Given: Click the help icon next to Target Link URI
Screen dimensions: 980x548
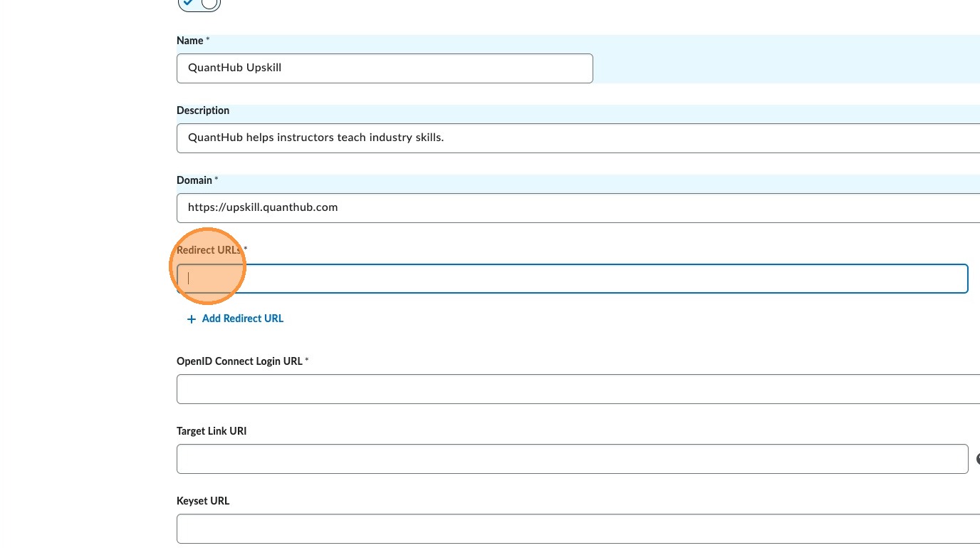Looking at the screenshot, I should point(978,459).
